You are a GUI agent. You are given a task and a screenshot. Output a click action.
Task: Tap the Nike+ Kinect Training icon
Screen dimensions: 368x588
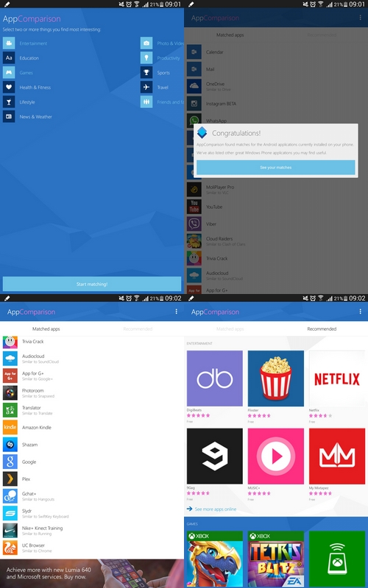[10, 531]
